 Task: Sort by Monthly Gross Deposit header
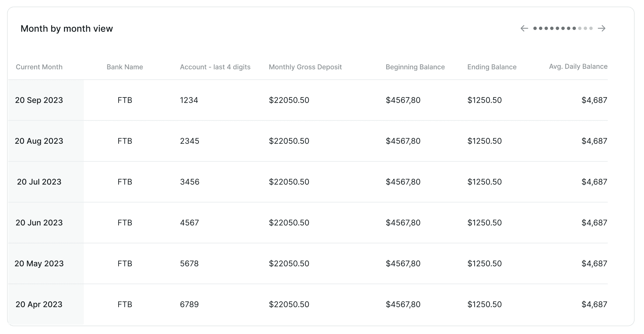pyautogui.click(x=305, y=67)
